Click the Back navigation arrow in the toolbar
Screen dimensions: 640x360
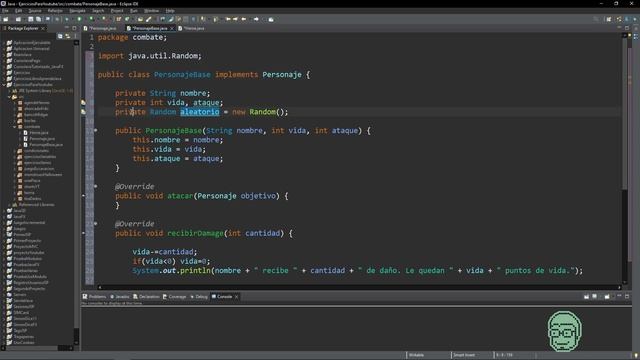pyautogui.click(x=244, y=19)
